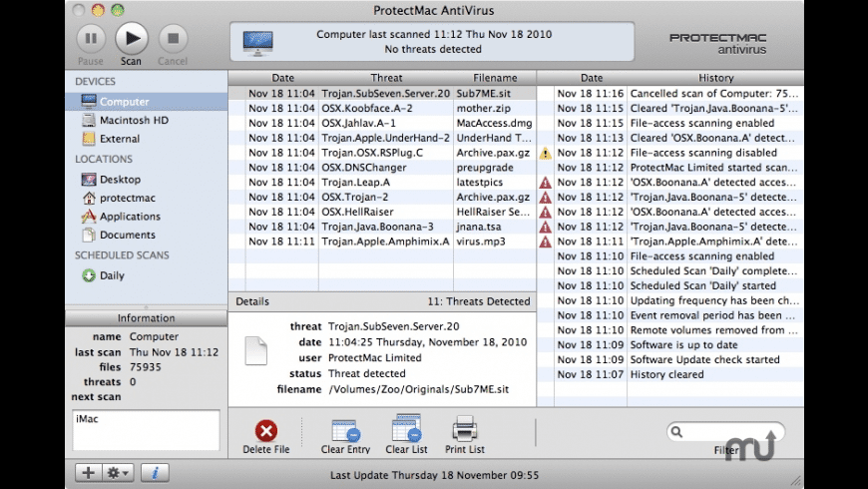The image size is (868, 489).
Task: Click the computer monitor icon in status banner
Action: pos(258,43)
